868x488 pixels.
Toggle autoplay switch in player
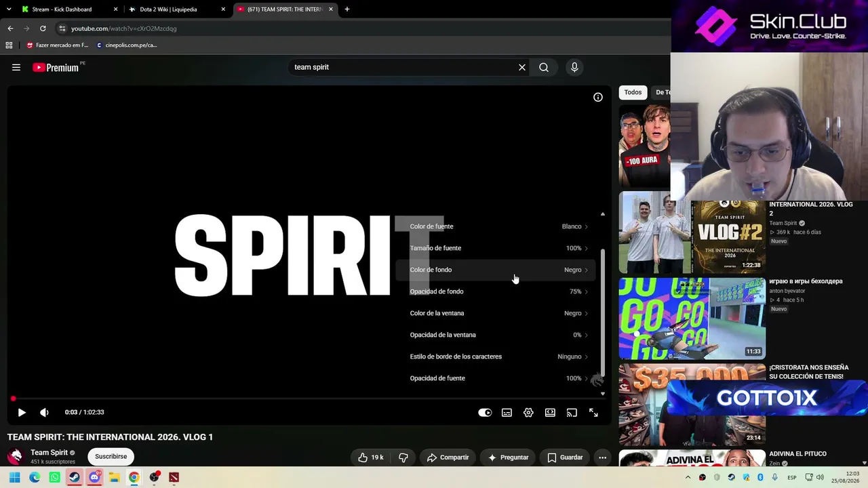point(485,412)
